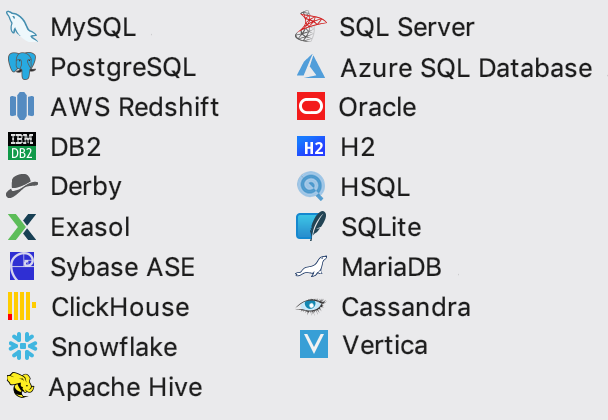Choose the Derby hat icon
The width and height of the screenshot is (608, 420).
click(22, 186)
